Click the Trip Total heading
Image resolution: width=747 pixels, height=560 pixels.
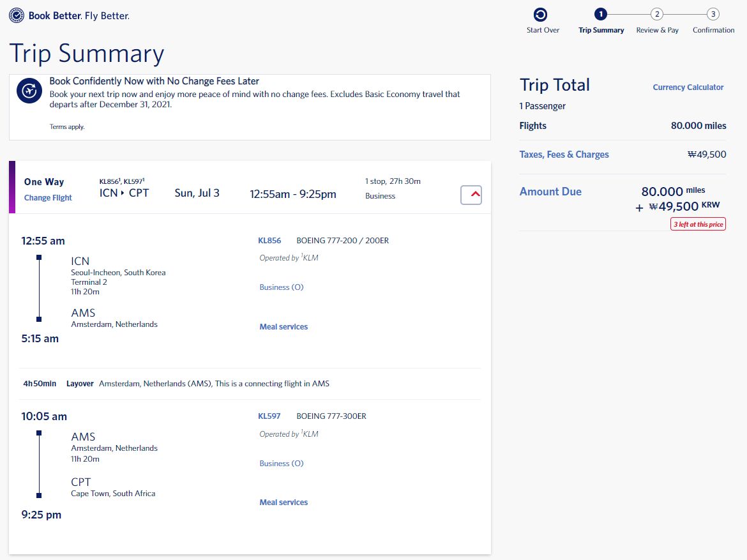(555, 85)
